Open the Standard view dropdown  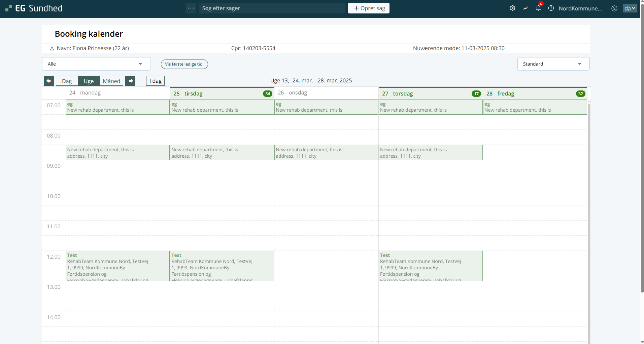(553, 64)
